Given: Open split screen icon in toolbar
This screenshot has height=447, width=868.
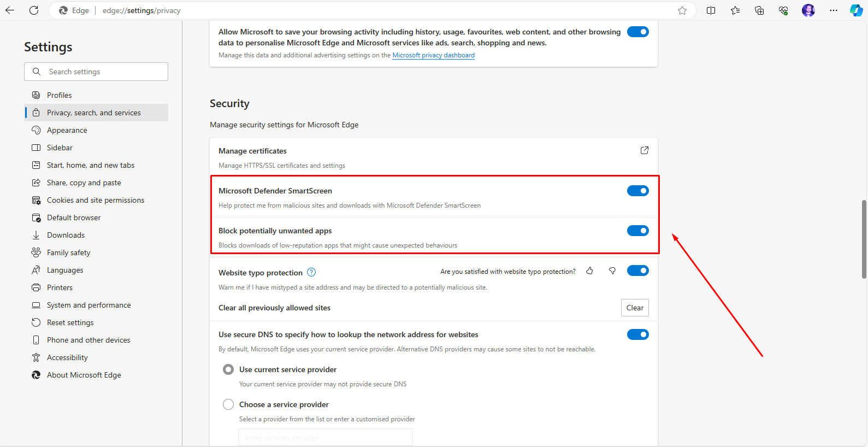Looking at the screenshot, I should [x=711, y=10].
